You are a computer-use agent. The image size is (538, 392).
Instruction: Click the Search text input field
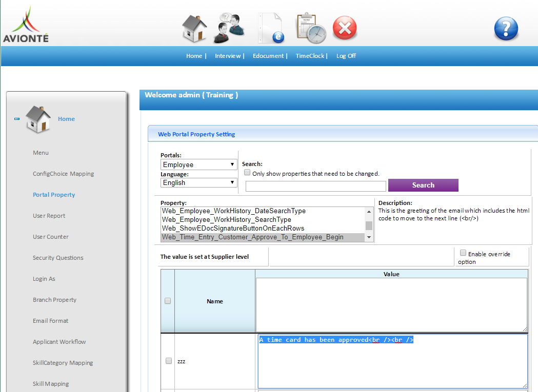[x=315, y=186]
